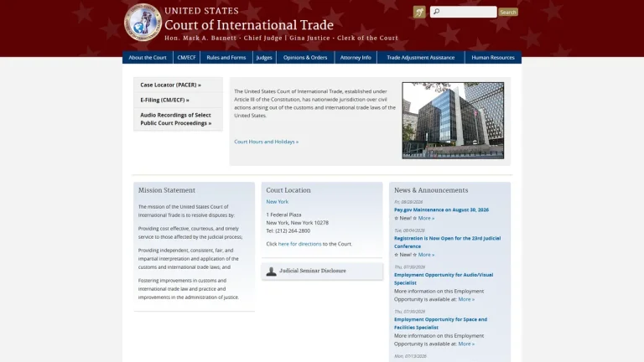The image size is (644, 362).
Task: Open the CM/ECF menu item
Action: click(x=186, y=58)
